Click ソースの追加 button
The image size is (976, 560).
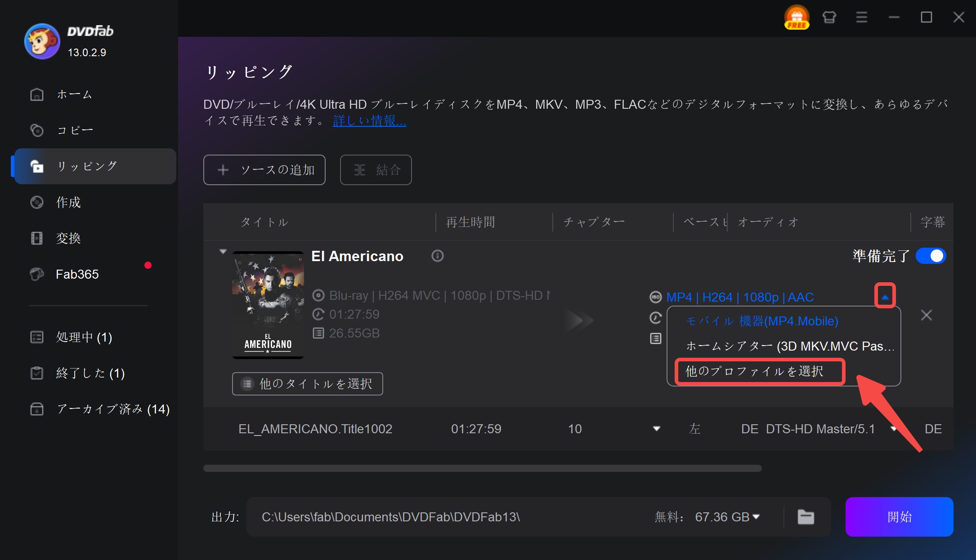click(264, 170)
